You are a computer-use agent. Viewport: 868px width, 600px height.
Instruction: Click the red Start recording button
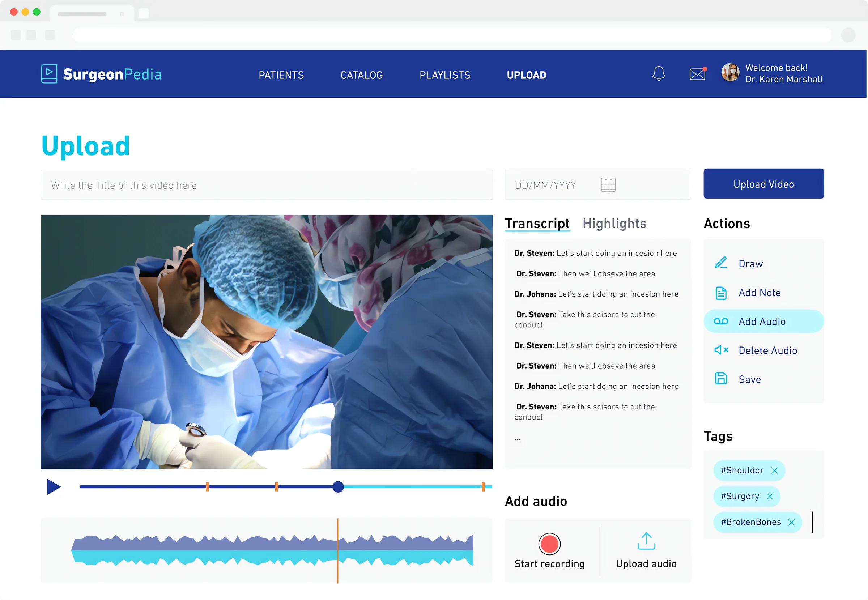point(549,544)
